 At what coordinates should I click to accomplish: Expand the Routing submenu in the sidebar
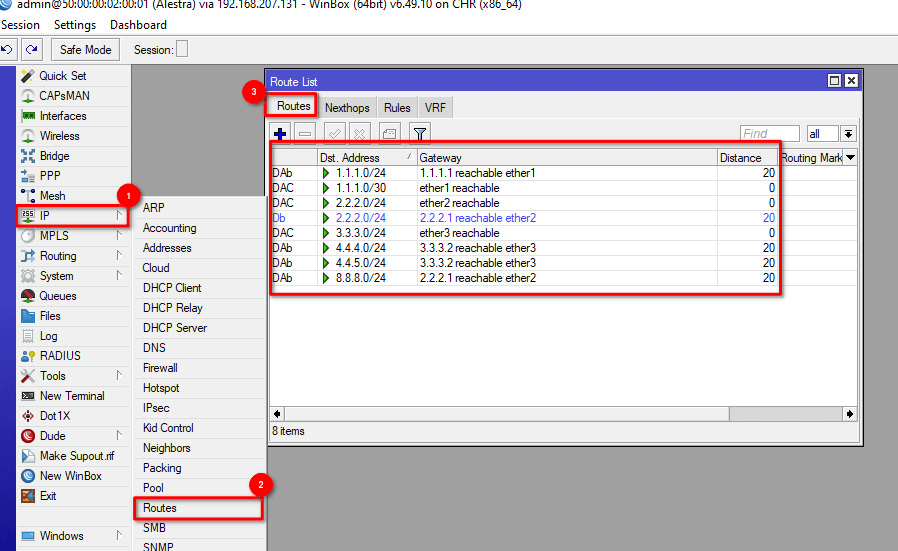click(58, 256)
